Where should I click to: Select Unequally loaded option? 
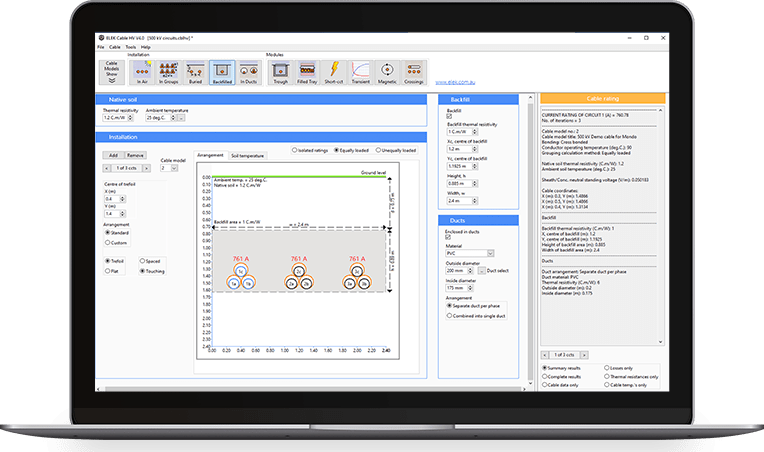396,150
